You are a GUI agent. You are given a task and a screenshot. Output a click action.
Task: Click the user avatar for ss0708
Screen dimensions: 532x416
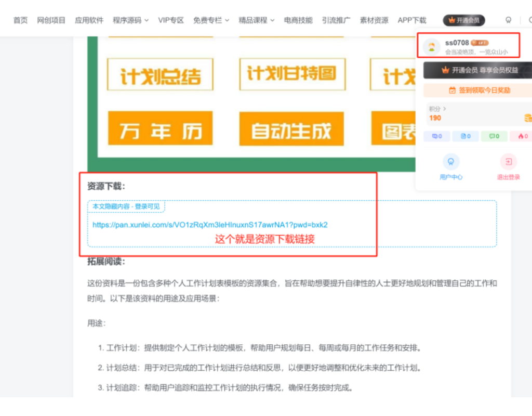click(x=431, y=47)
